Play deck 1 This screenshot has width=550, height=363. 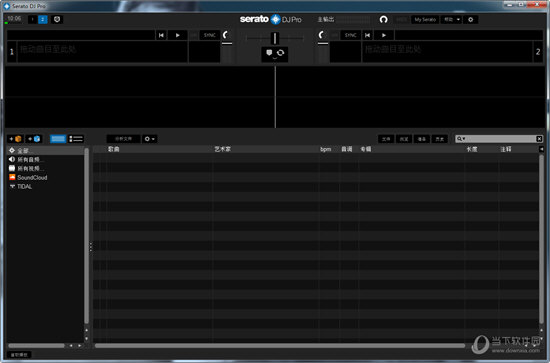click(177, 35)
